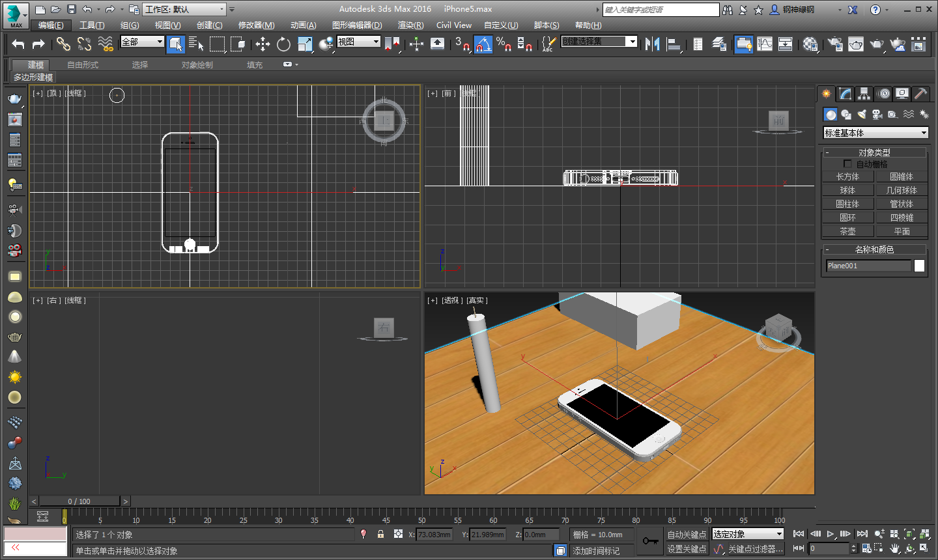The width and height of the screenshot is (938, 560).
Task: Collapse the 名称和颜色 rollout
Action: (x=874, y=249)
